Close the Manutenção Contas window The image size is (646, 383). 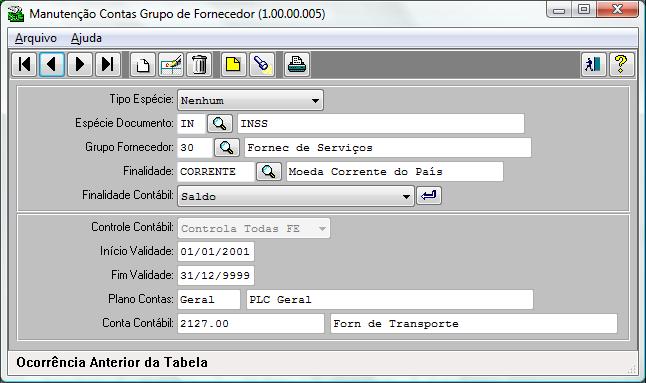(x=617, y=9)
